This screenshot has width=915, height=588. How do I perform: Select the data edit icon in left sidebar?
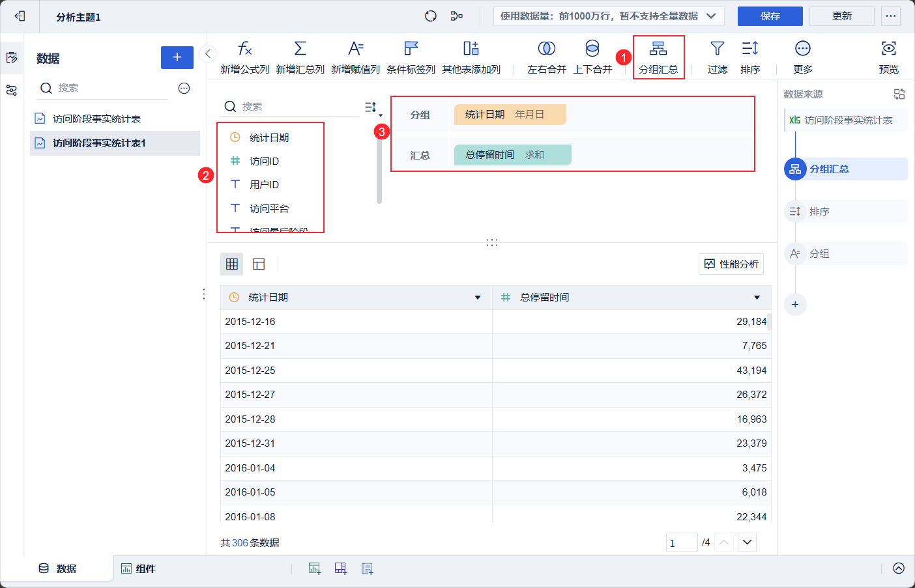pos(12,58)
